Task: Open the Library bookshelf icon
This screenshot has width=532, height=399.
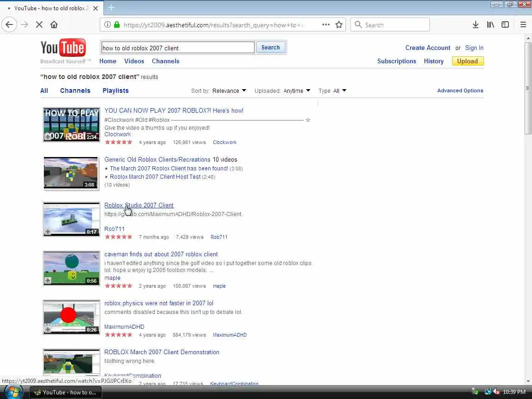Action: pos(490,24)
